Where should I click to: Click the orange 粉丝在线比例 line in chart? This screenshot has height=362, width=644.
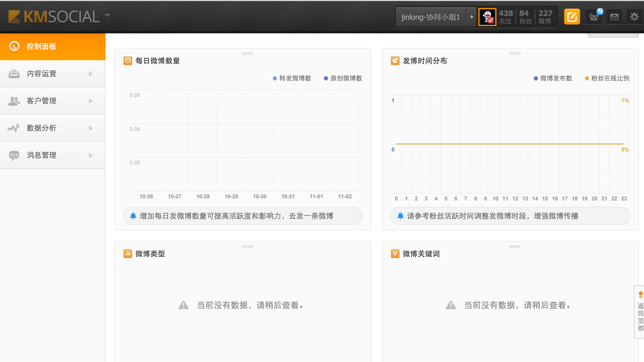tap(510, 144)
